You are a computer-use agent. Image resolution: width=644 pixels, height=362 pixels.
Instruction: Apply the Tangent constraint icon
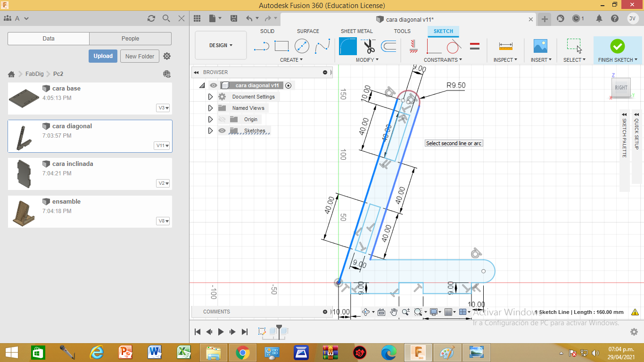[454, 46]
